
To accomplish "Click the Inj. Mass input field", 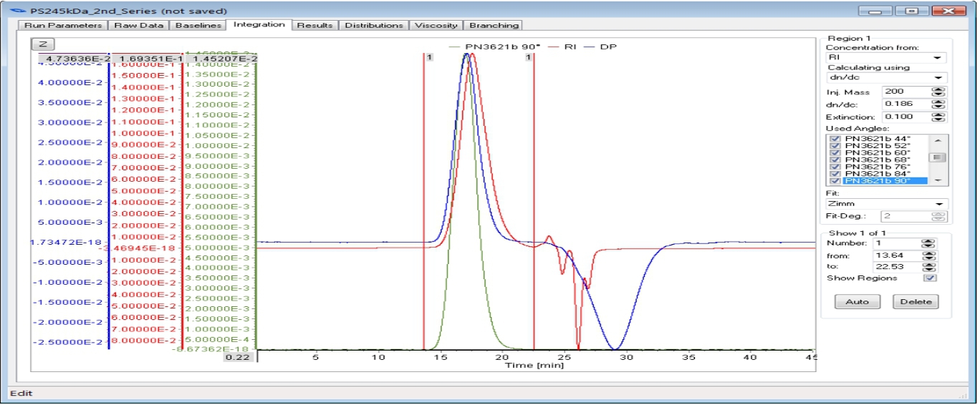I will tap(905, 92).
